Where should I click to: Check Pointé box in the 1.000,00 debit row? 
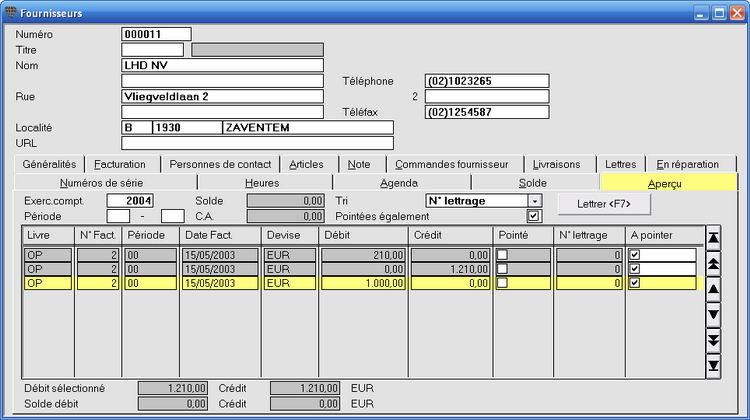tap(502, 283)
